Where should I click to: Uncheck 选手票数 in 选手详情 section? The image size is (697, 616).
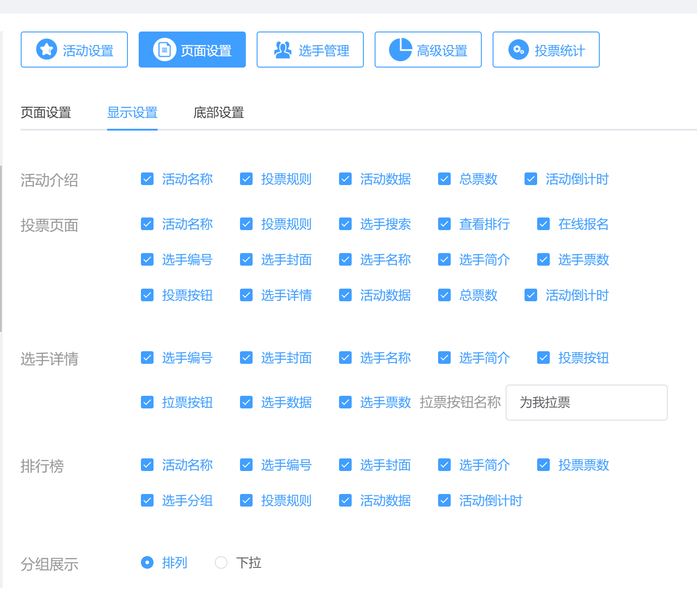coord(345,402)
